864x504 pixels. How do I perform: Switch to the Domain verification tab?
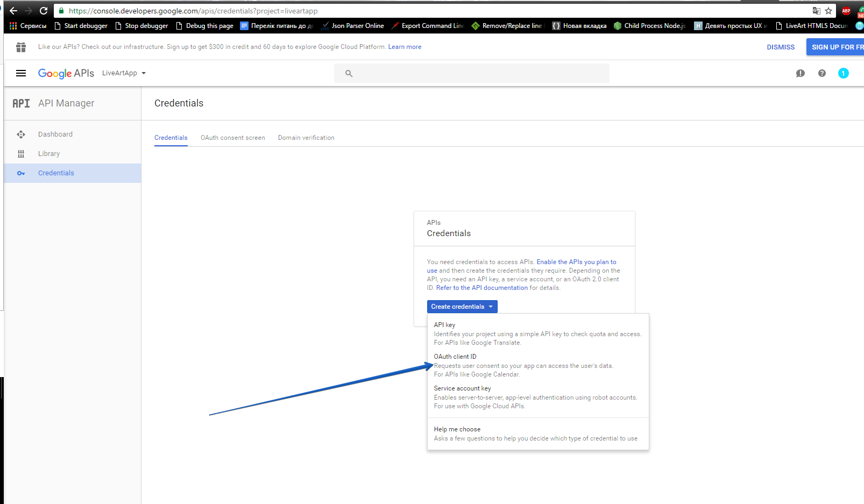point(306,138)
